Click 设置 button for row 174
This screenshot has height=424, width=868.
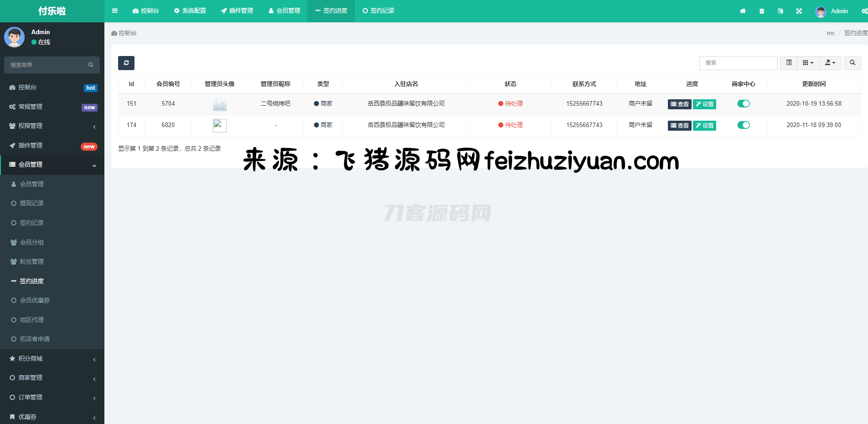[704, 126]
